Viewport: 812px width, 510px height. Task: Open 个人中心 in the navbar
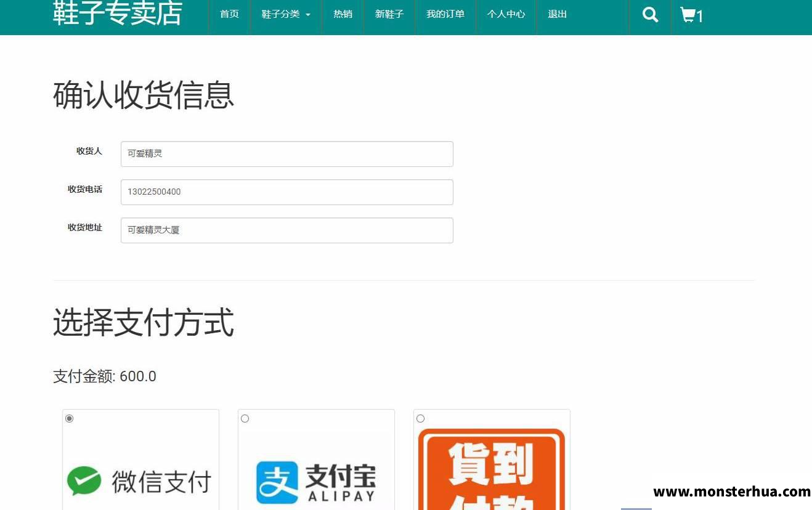506,14
